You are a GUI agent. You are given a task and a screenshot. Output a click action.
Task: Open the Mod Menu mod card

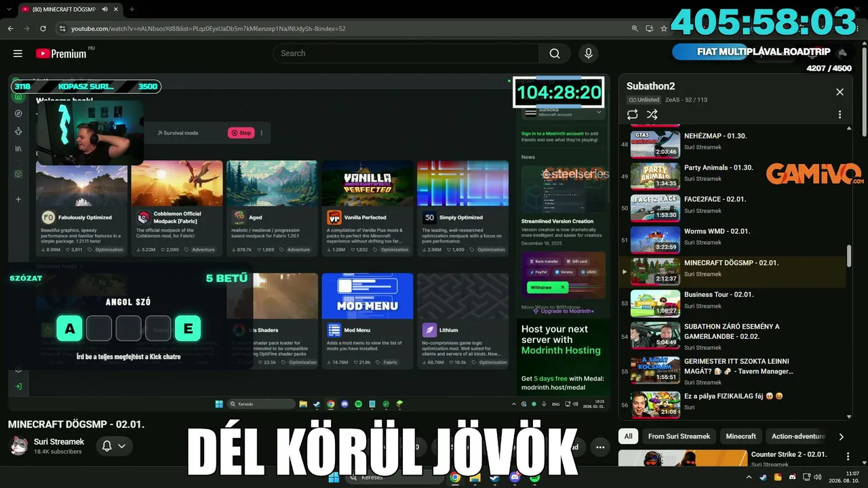(368, 321)
